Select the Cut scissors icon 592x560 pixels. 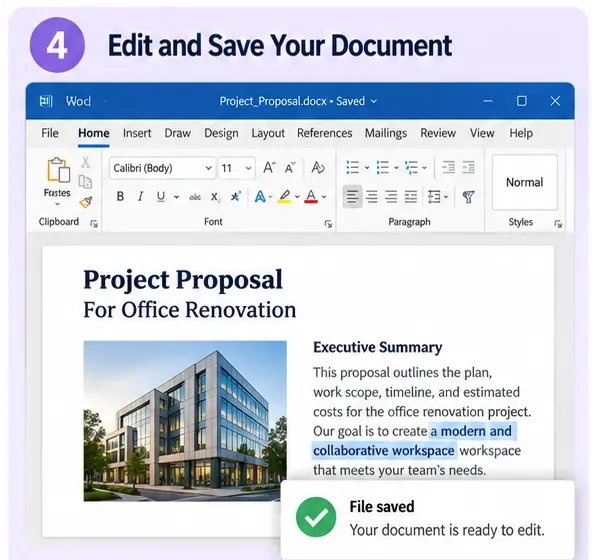click(x=86, y=162)
